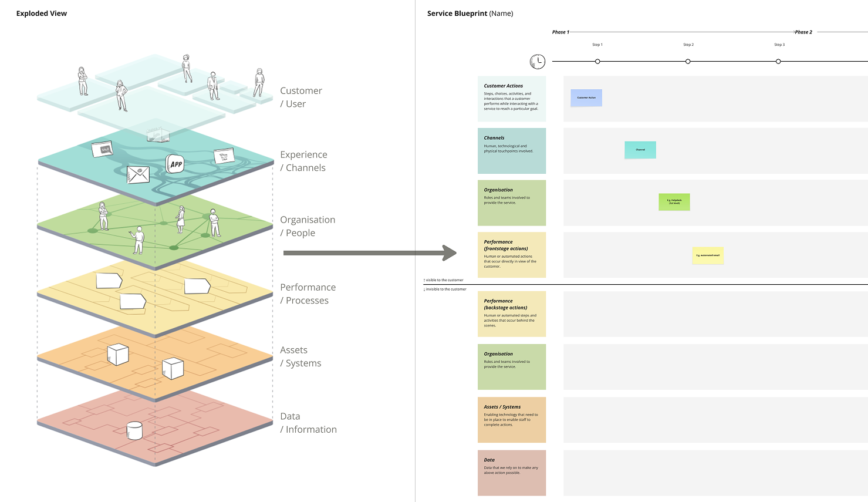Click the shopping cart card on Experience layer
This screenshot has height=502, width=868.
(224, 156)
